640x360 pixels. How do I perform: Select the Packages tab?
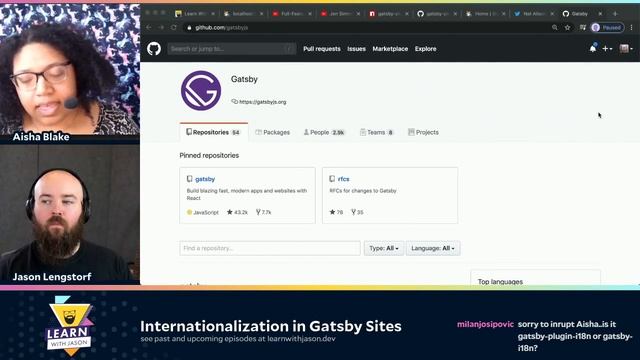coord(273,132)
